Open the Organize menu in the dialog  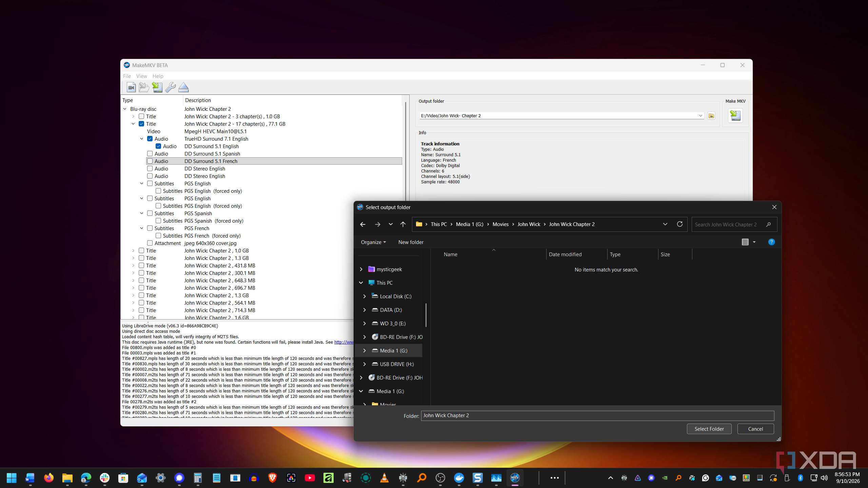pos(373,242)
